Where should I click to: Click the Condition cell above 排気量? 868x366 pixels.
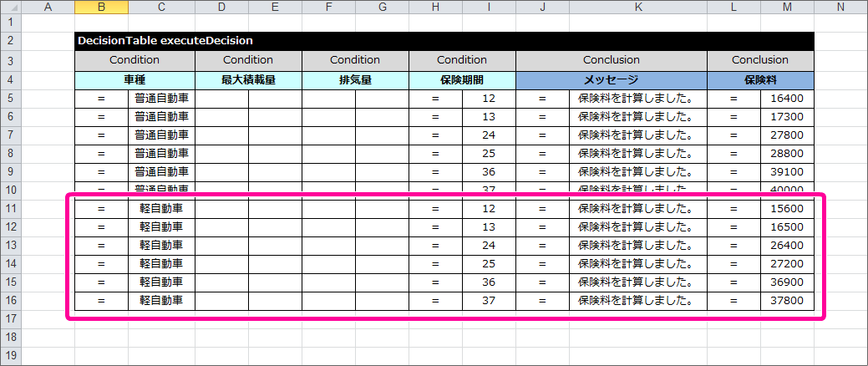[x=355, y=60]
